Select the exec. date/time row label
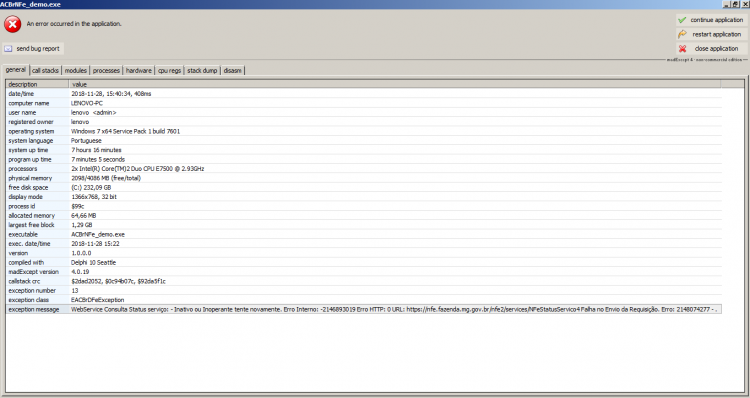The width and height of the screenshot is (750, 398). 29,244
